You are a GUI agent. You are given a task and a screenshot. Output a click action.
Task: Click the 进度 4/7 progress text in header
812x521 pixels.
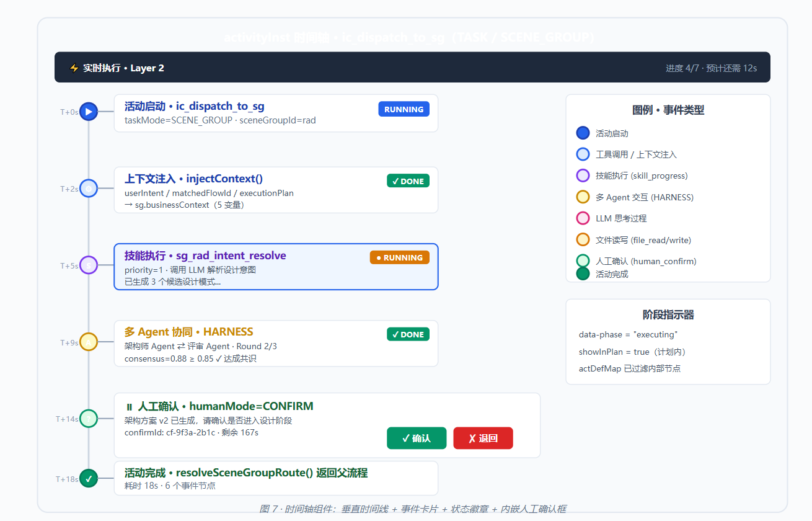711,68
